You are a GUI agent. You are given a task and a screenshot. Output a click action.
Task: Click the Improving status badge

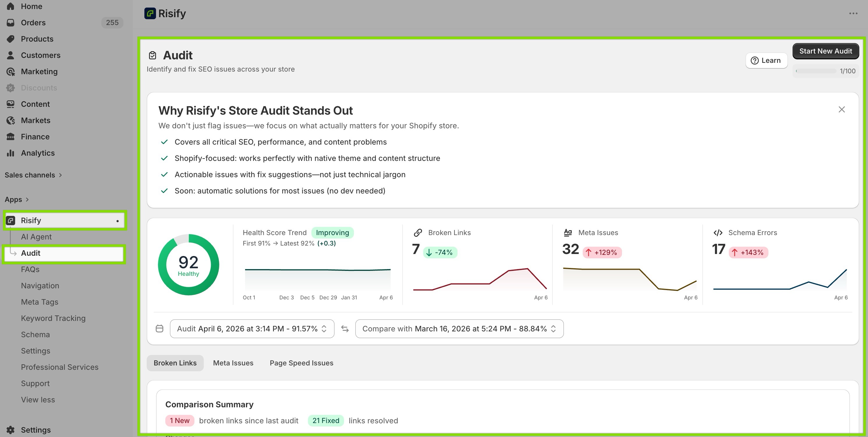332,233
